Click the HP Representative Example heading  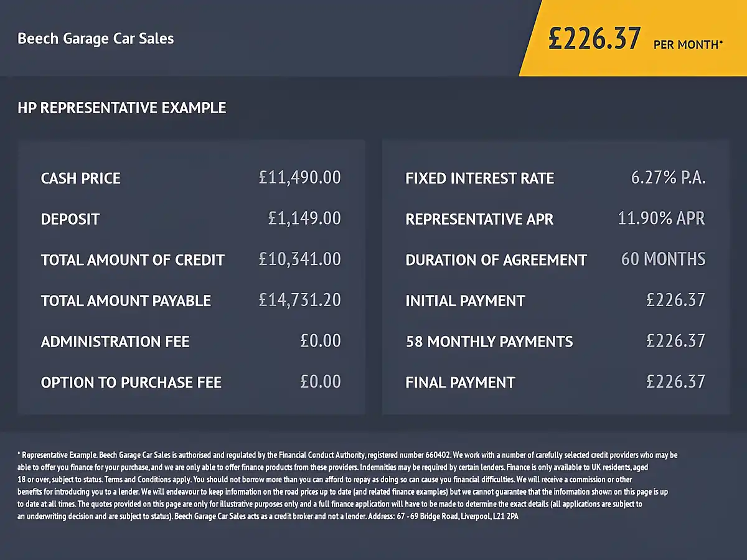[122, 108]
